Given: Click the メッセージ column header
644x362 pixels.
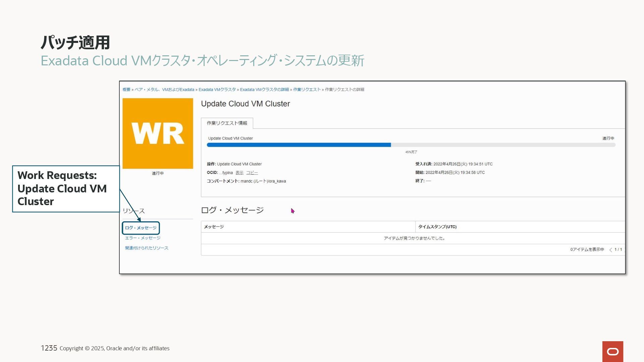Looking at the screenshot, I should pyautogui.click(x=214, y=227).
